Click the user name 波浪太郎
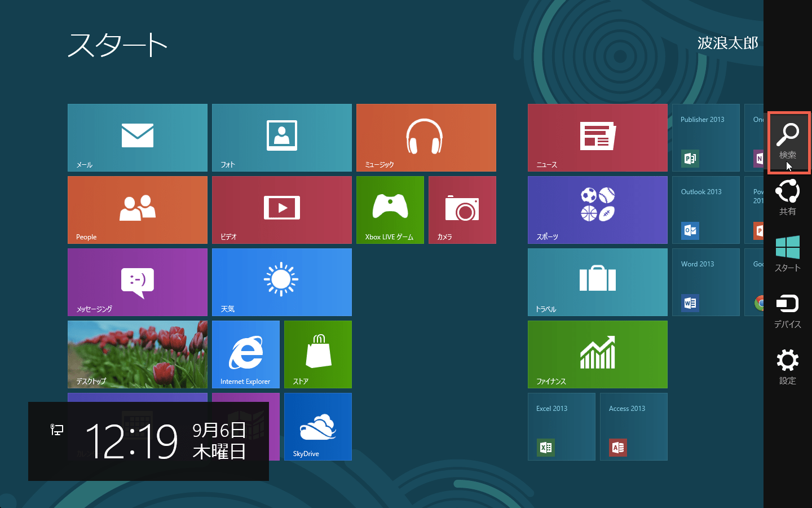 (728, 43)
